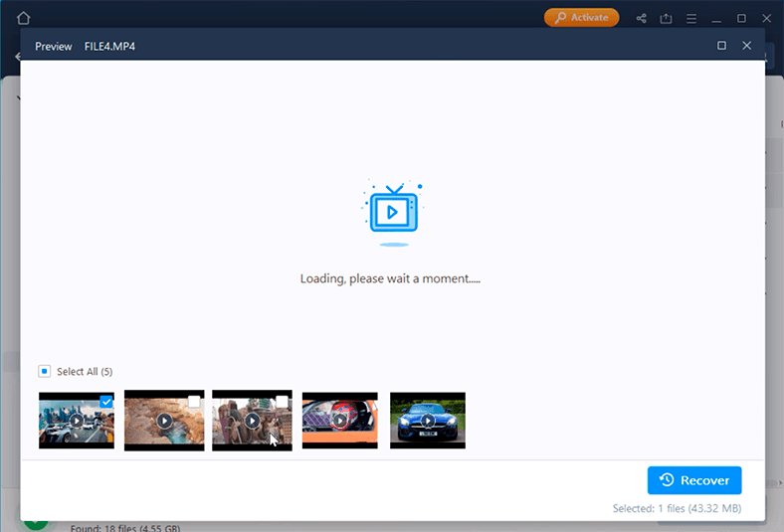The width and height of the screenshot is (784, 532).
Task: Play the third market scene video thumbnail
Action: 252,421
